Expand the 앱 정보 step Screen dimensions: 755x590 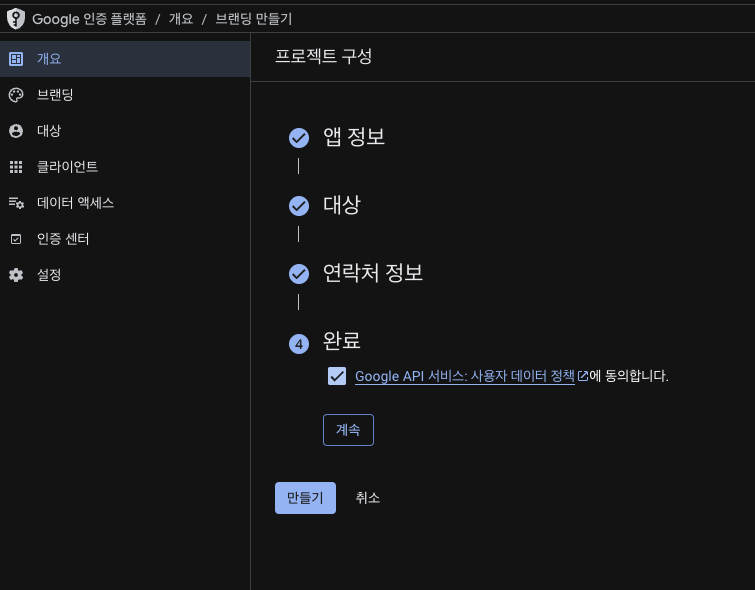click(x=354, y=138)
